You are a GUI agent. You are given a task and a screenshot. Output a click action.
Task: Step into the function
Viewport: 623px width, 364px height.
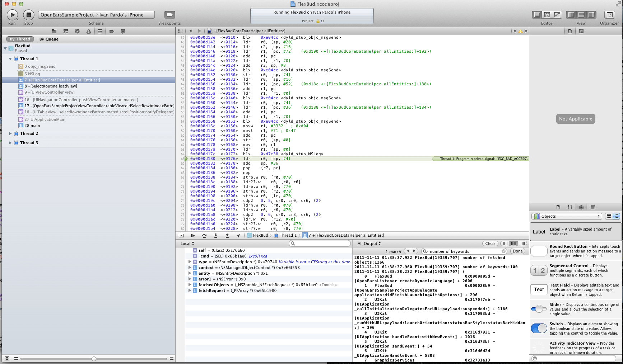216,236
